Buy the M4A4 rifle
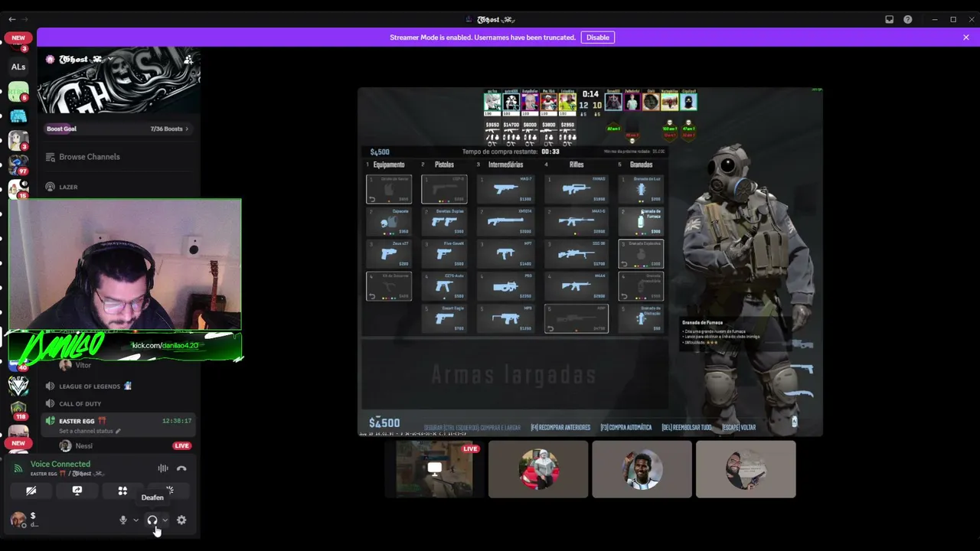Screen dimensions: 980x551 577,286
